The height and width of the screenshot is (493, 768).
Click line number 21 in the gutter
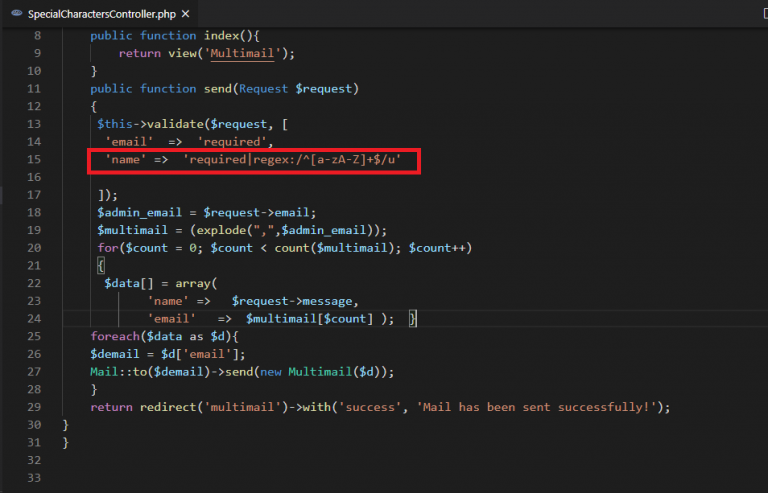coord(34,266)
